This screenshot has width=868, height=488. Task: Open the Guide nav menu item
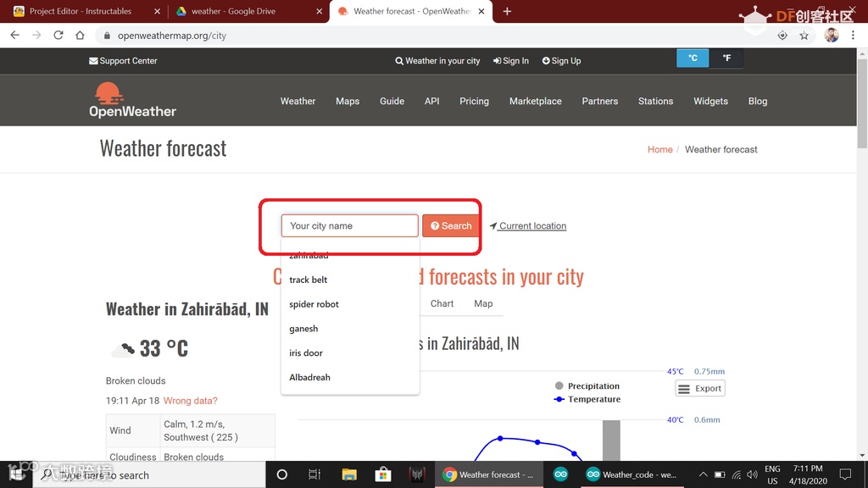tap(392, 102)
